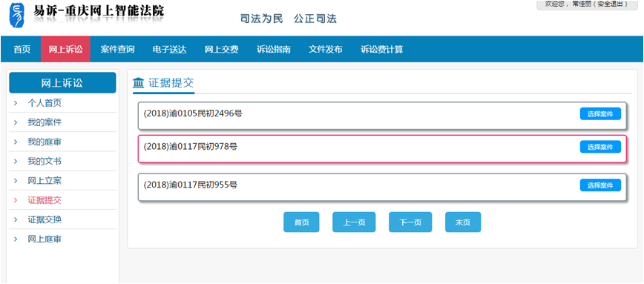Open the 首页 navigation tab
The image size is (644, 284).
pos(22,50)
